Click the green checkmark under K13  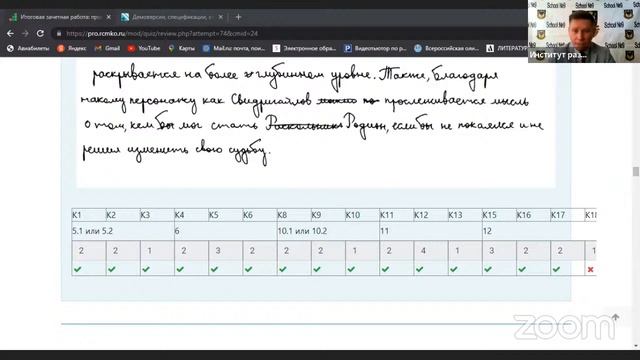pyautogui.click(x=453, y=269)
